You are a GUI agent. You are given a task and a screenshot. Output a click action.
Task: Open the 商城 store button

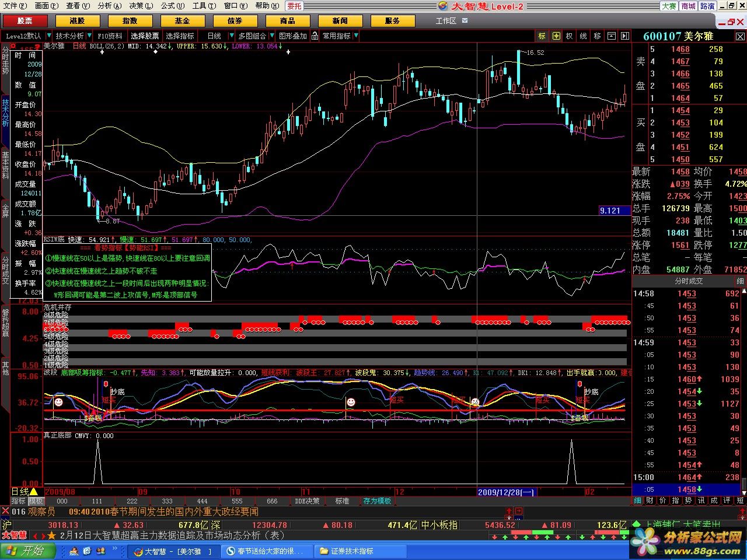point(688,6)
